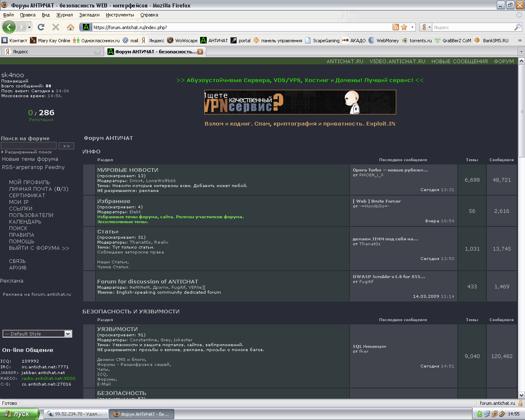This screenshot has height=420, width=525.
Task: Open Избранное forum section
Action: pos(114,201)
